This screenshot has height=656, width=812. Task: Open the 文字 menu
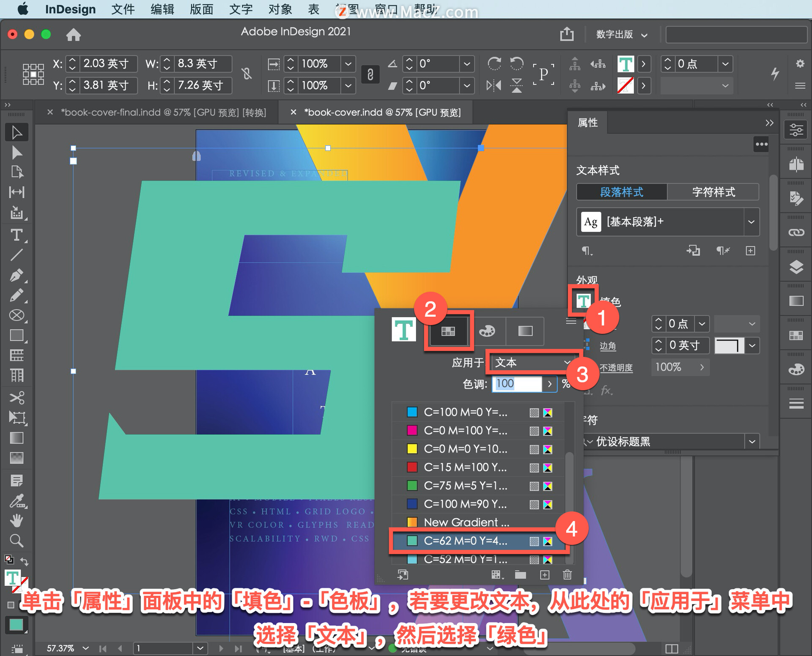[241, 9]
